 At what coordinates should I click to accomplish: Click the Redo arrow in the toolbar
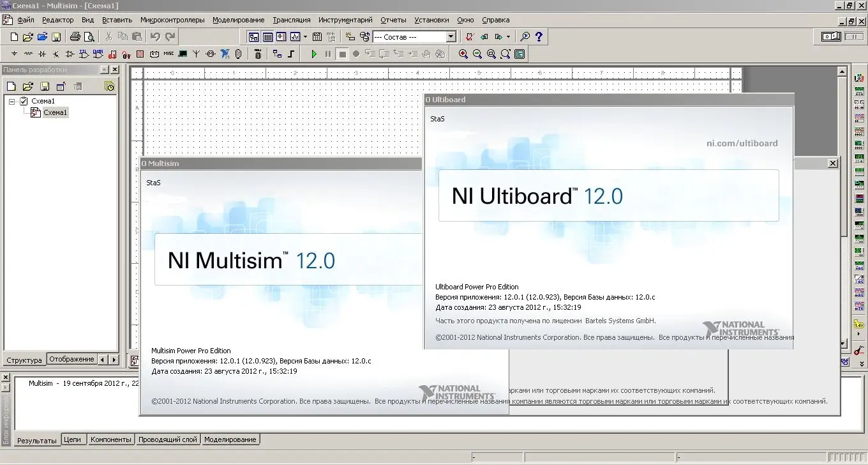pos(170,37)
